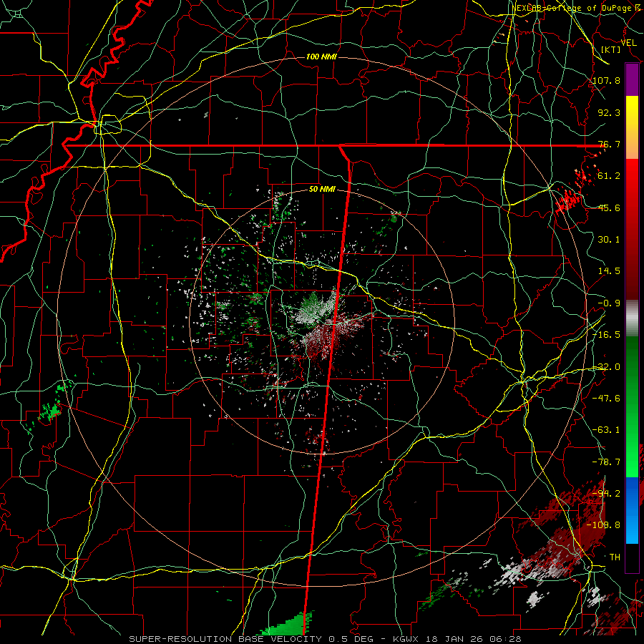Click the -94.2 value on the velocity scale
This screenshot has width=644, height=644.
tap(606, 494)
